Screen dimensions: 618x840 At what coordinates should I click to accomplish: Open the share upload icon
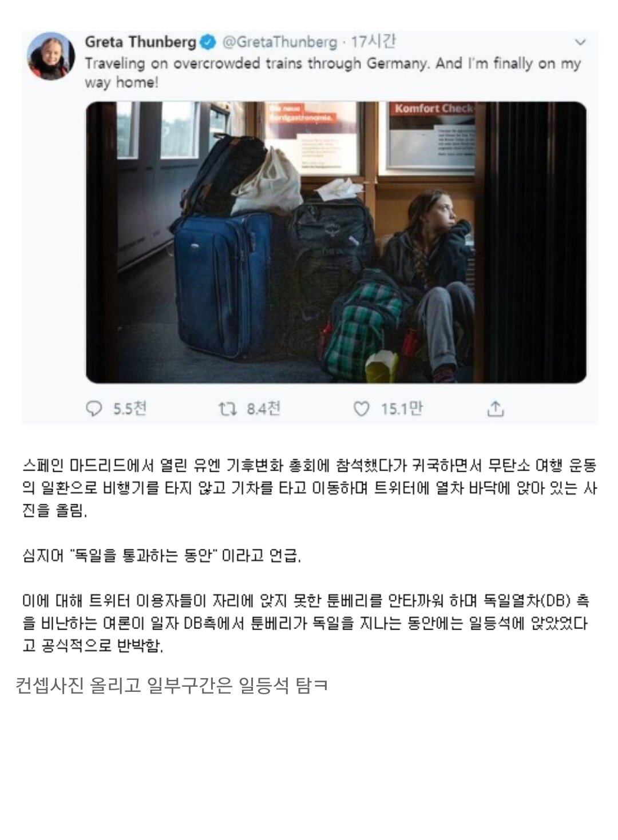pyautogui.click(x=496, y=409)
